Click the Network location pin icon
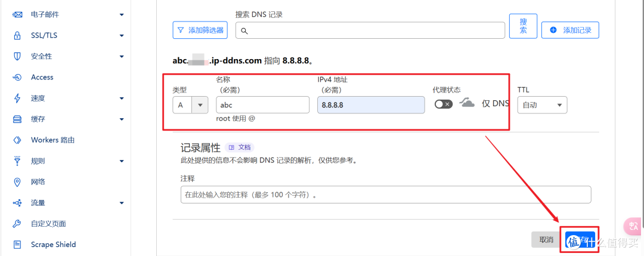 point(17,182)
